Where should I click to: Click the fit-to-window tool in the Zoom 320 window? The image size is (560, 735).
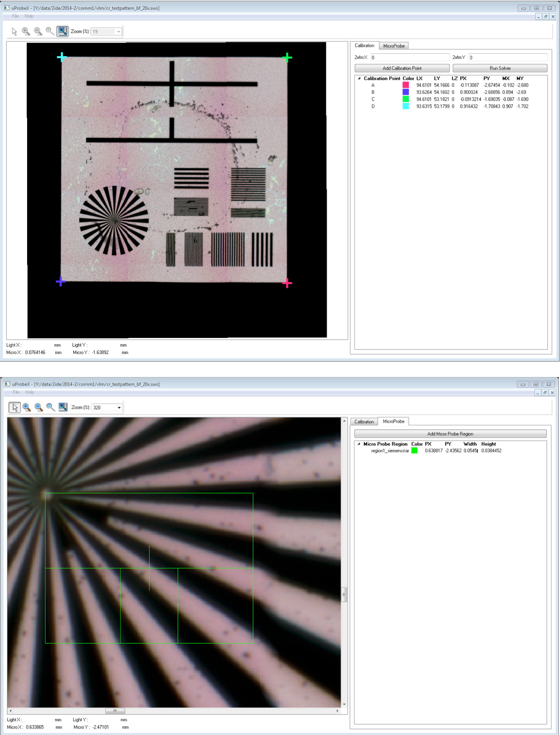(x=63, y=407)
